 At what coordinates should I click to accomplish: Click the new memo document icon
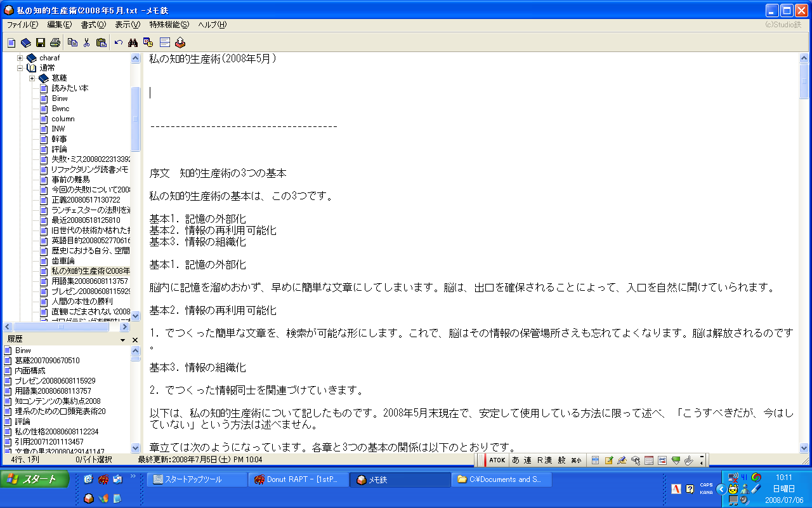tap(11, 43)
